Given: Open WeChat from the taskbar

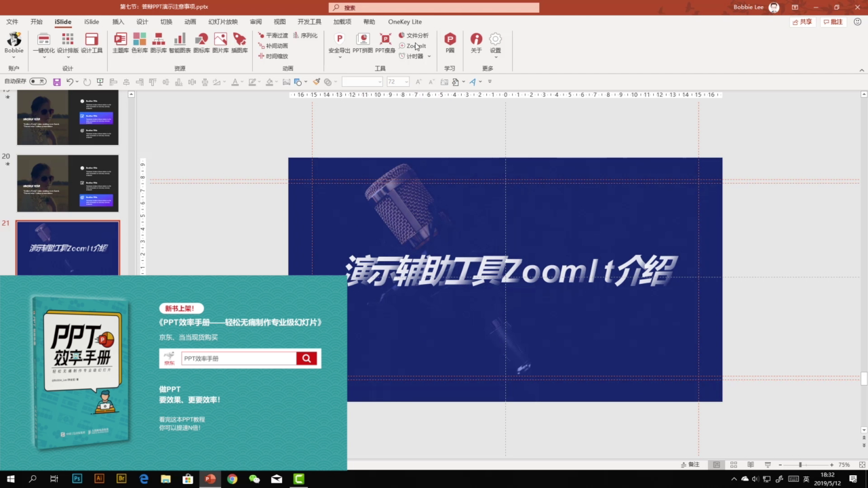Looking at the screenshot, I should coord(254,479).
